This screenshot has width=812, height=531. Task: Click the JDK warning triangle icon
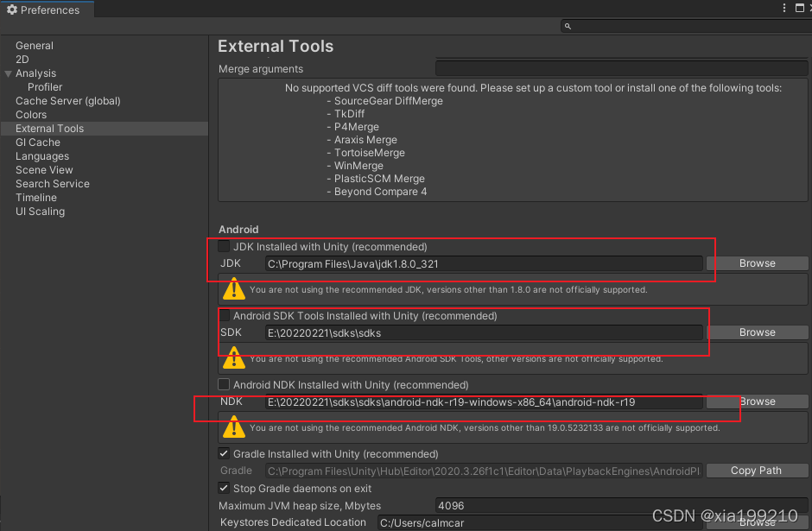tap(233, 289)
